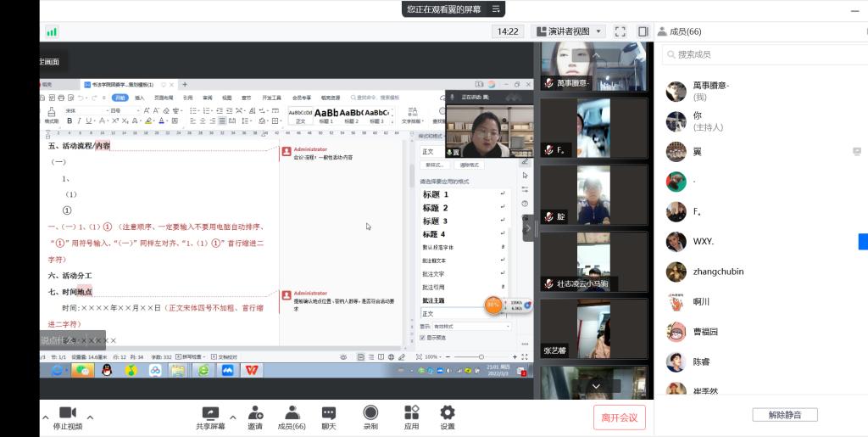Start recording with the 录制 icon
Screen dimensions: 868x437
pyautogui.click(x=370, y=412)
